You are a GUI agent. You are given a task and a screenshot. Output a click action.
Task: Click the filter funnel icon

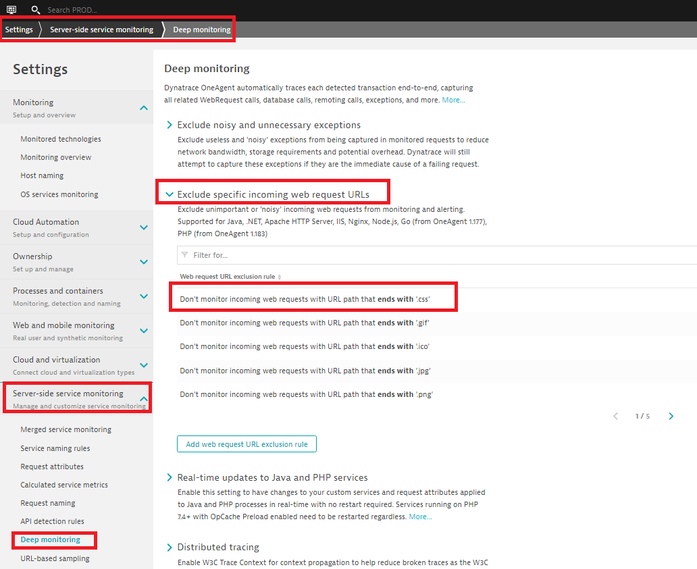click(185, 255)
